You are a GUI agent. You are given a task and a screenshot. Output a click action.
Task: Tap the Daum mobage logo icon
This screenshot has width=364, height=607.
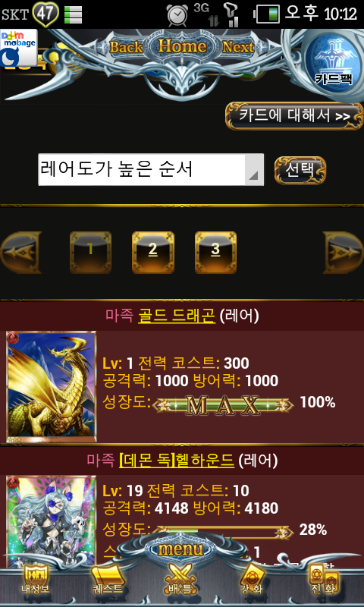pos(18,48)
